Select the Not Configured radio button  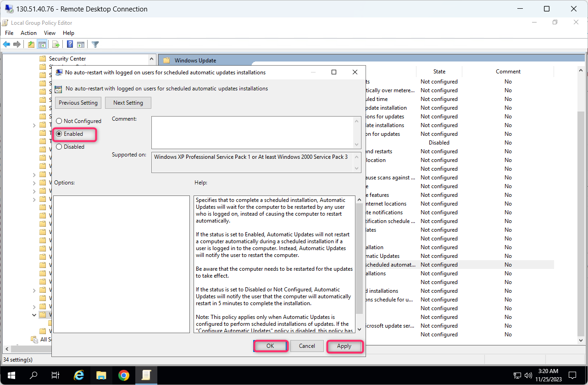[59, 121]
